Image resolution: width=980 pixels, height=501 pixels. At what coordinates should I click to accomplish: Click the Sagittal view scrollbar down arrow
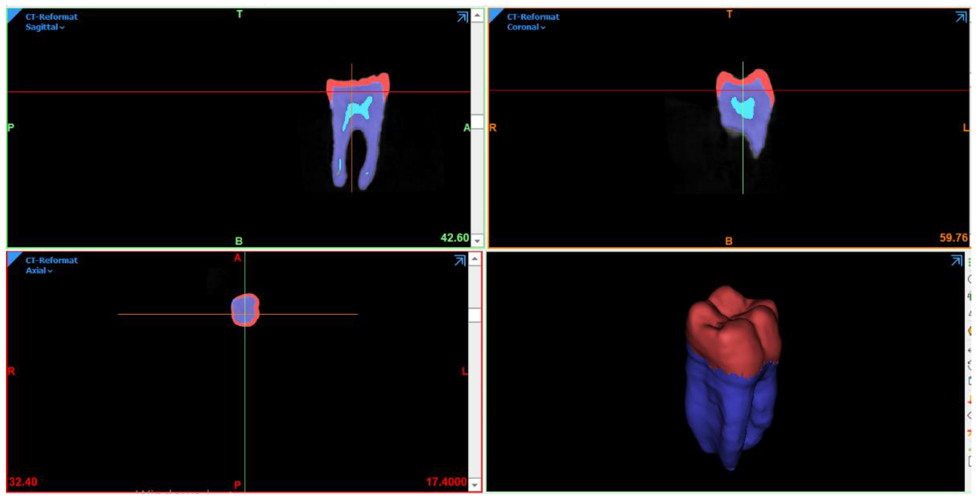click(477, 241)
